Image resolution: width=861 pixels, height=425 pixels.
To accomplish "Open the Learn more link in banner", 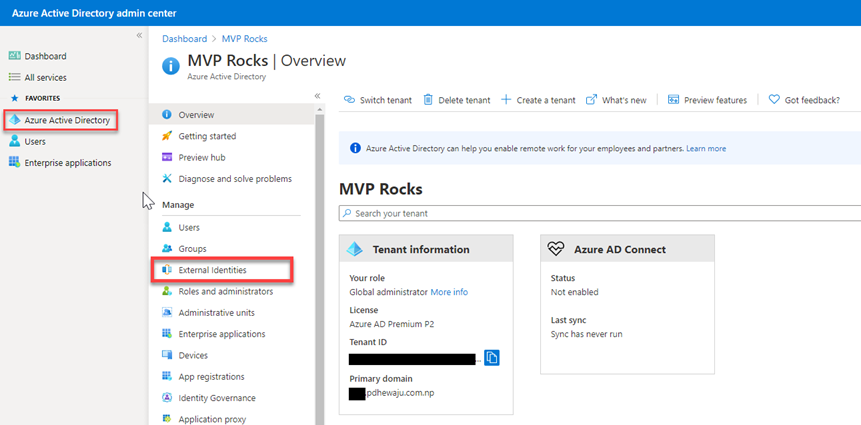I will tap(706, 148).
